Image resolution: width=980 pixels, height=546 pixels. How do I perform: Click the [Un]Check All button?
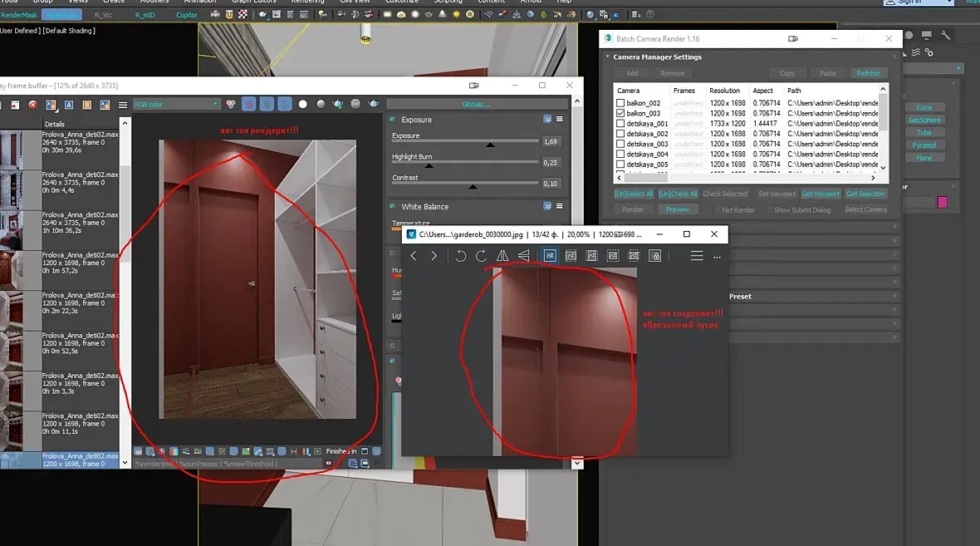678,194
